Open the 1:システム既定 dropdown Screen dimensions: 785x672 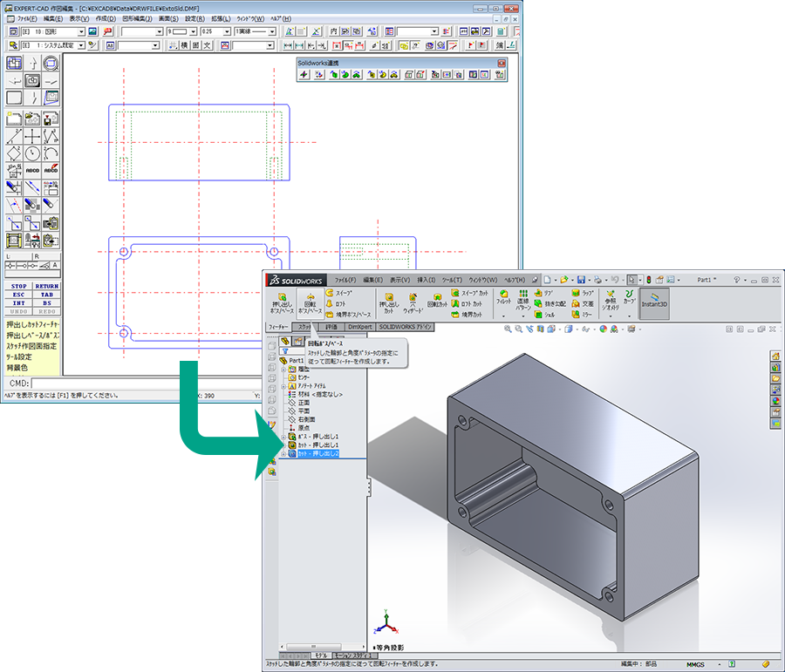coord(81,45)
